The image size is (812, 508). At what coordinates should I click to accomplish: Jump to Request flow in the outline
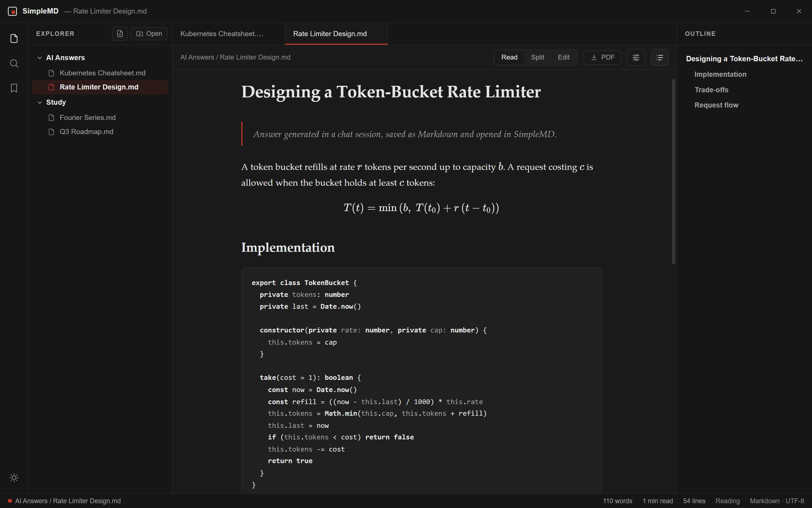[x=716, y=105]
